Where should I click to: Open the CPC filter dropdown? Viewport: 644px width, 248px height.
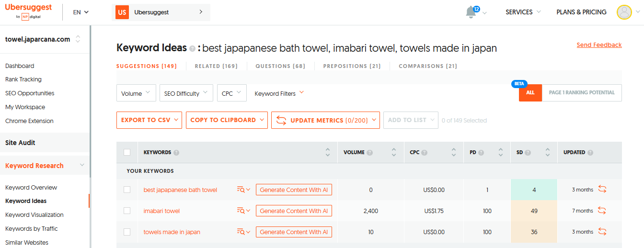coord(232,93)
